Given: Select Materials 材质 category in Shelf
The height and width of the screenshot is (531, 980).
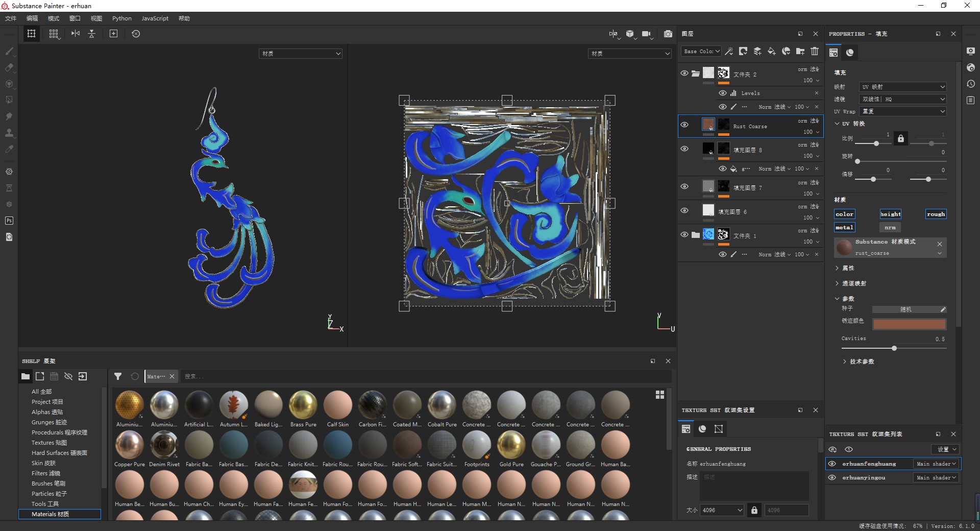Looking at the screenshot, I should pos(50,514).
